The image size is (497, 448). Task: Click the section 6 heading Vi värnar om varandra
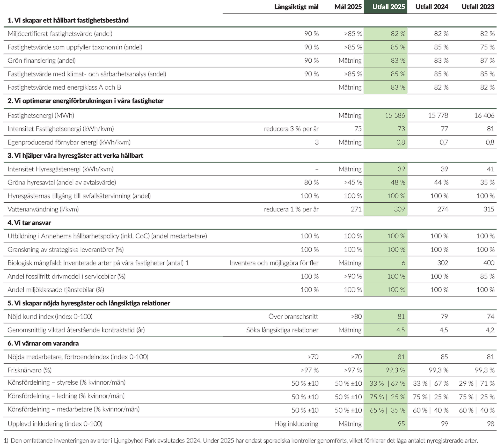(43, 343)
